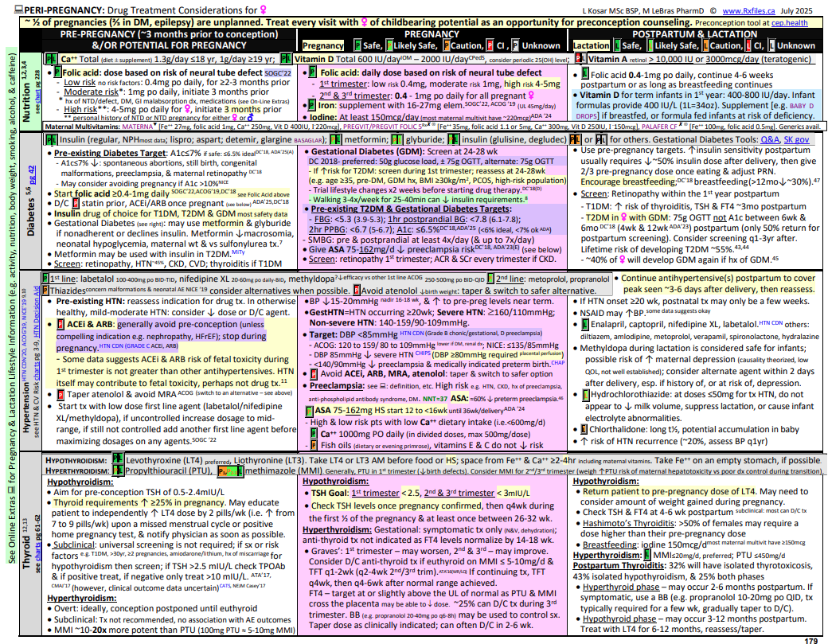Click the page number 179
Viewport: 828px width, 644px height.
point(811,640)
